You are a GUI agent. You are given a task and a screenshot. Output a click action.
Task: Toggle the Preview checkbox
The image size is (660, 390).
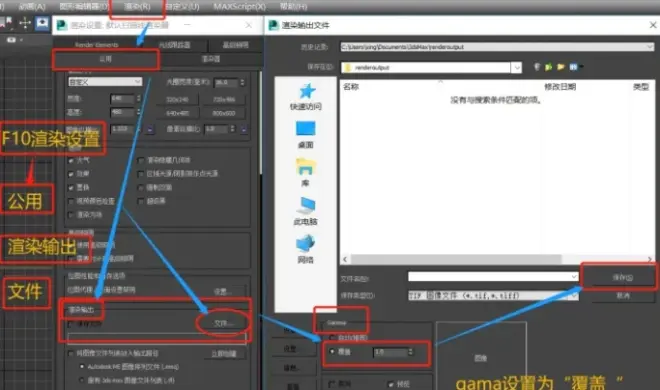click(x=391, y=384)
